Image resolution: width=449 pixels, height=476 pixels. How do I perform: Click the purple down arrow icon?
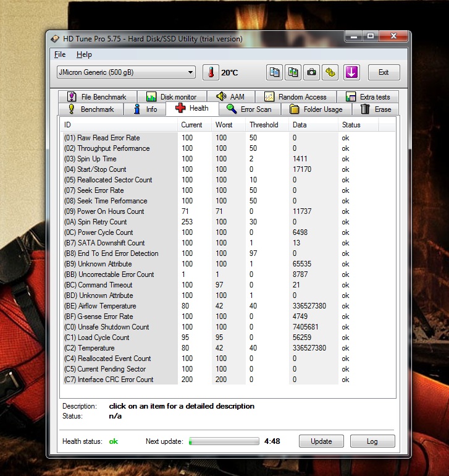click(x=351, y=72)
